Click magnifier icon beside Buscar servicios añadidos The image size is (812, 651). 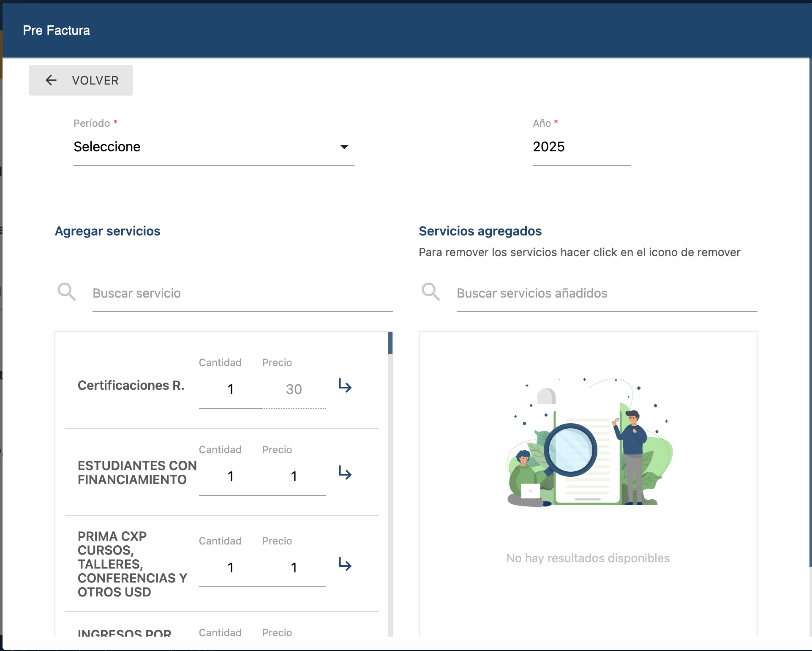click(431, 292)
